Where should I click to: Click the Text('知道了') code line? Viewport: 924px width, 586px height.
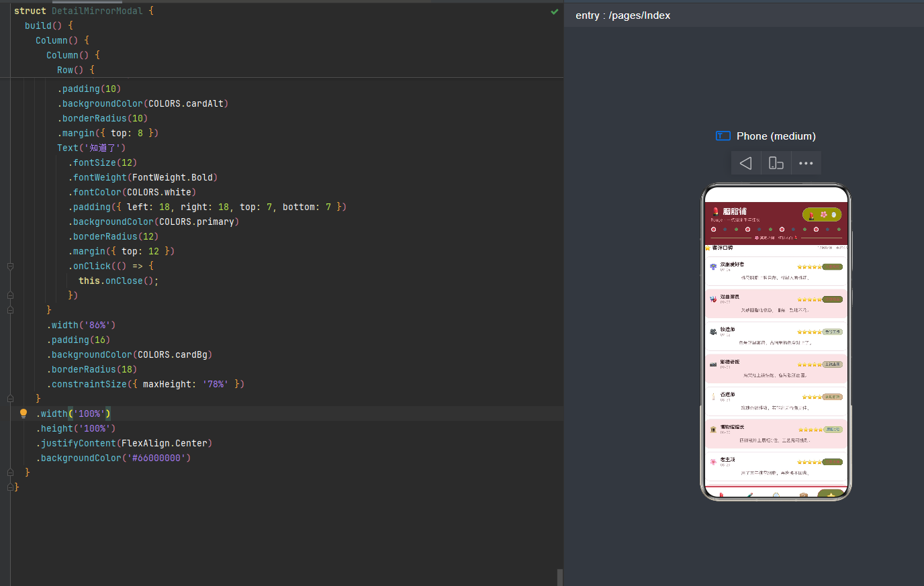pyautogui.click(x=91, y=148)
